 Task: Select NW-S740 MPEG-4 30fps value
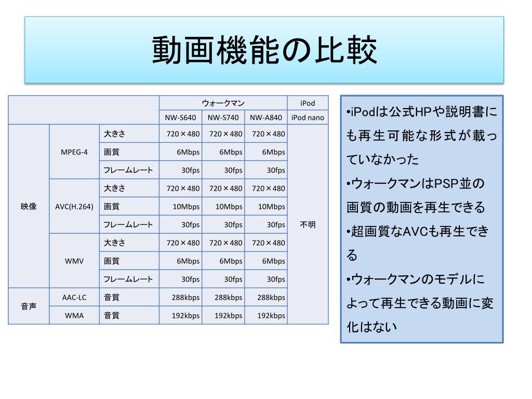(223, 170)
